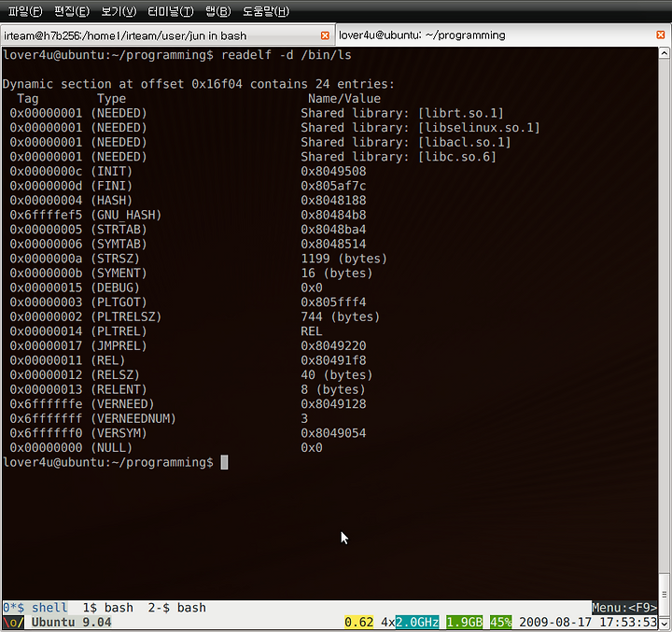
Task: Open the 파일(F) menu
Action: [x=25, y=11]
